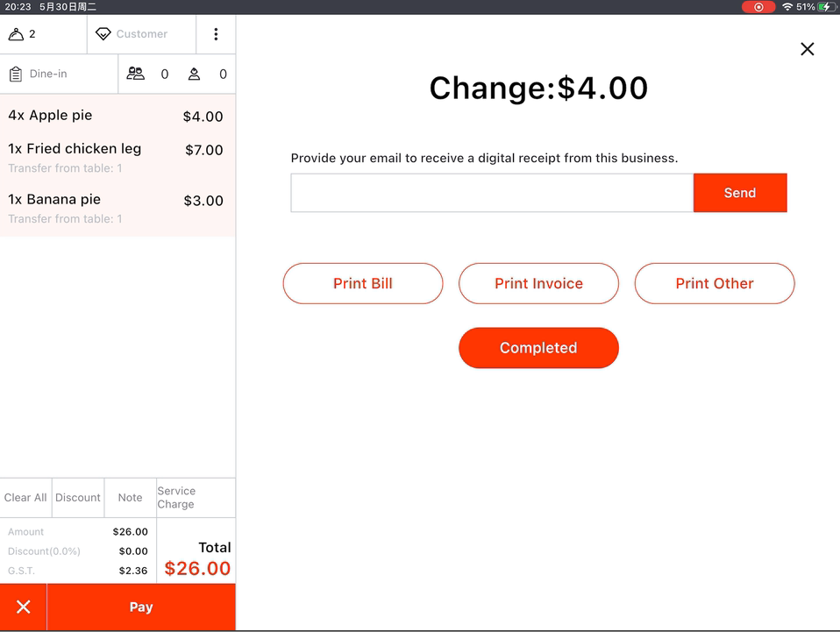The height and width of the screenshot is (632, 840).
Task: Click the table number cloche icon
Action: coord(16,34)
